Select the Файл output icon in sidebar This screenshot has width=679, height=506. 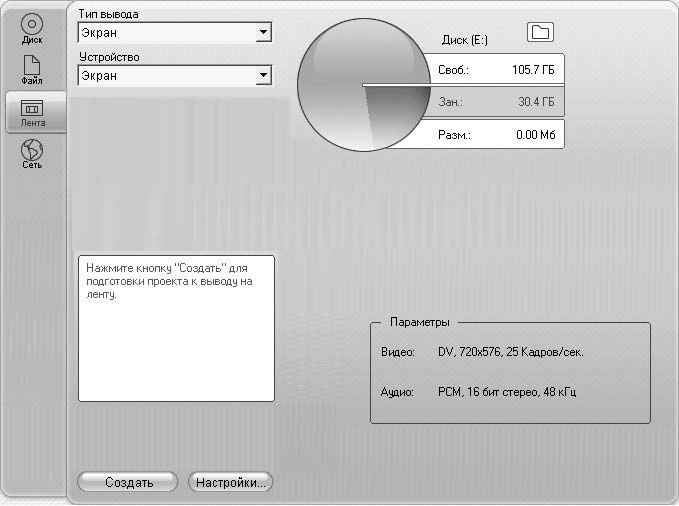point(32,70)
